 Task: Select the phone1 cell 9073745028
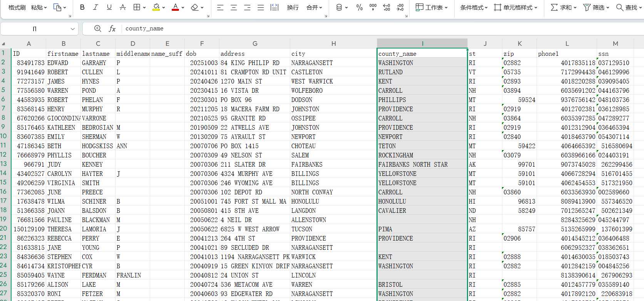pos(567,164)
